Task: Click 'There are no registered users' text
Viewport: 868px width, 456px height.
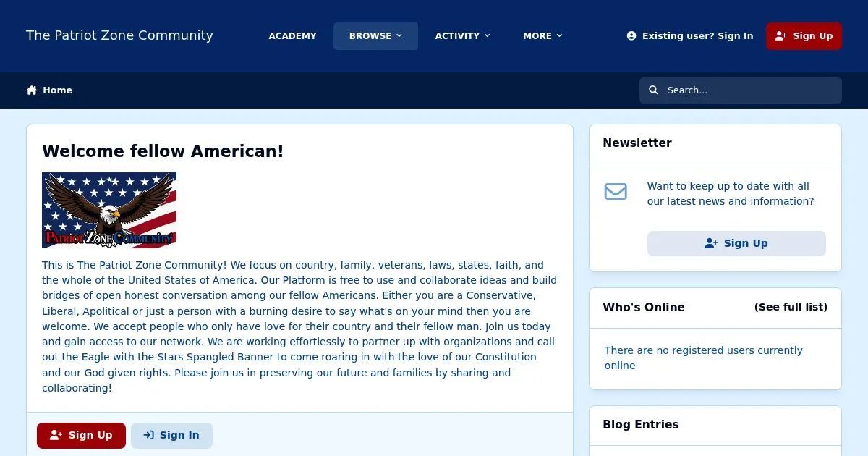Action: click(704, 358)
